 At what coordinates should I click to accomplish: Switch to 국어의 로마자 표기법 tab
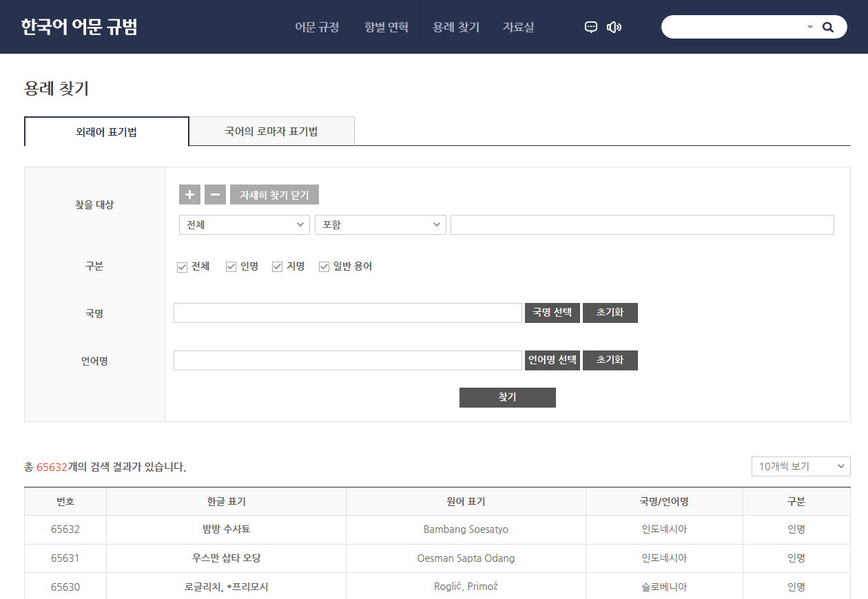pos(271,132)
